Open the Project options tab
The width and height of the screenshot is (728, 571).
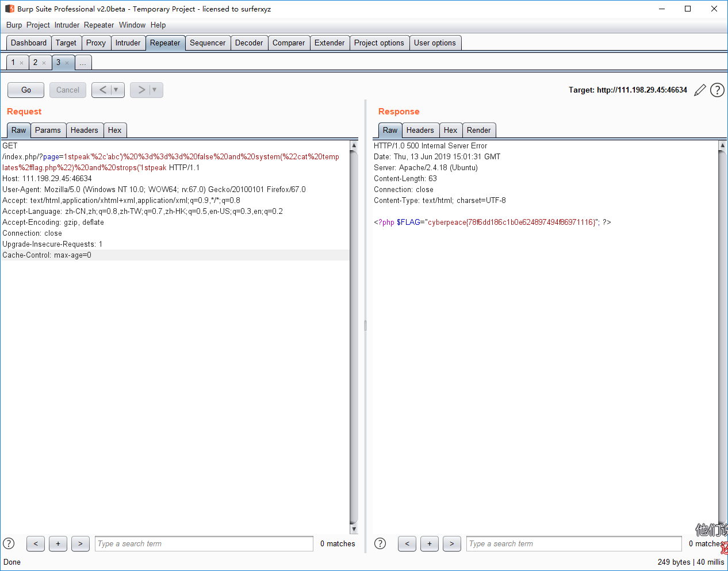(x=379, y=43)
